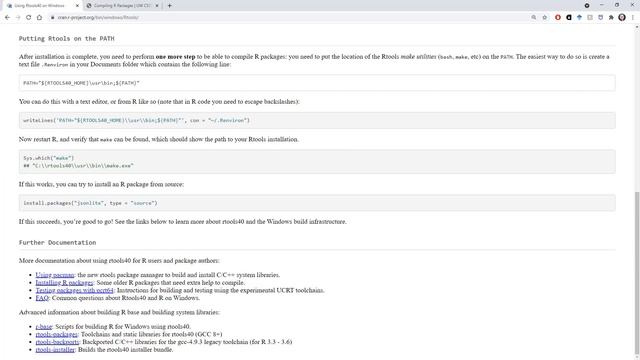Image resolution: width=640 pixels, height=360 pixels.
Task: Go back to the previous page
Action: pos(7,18)
